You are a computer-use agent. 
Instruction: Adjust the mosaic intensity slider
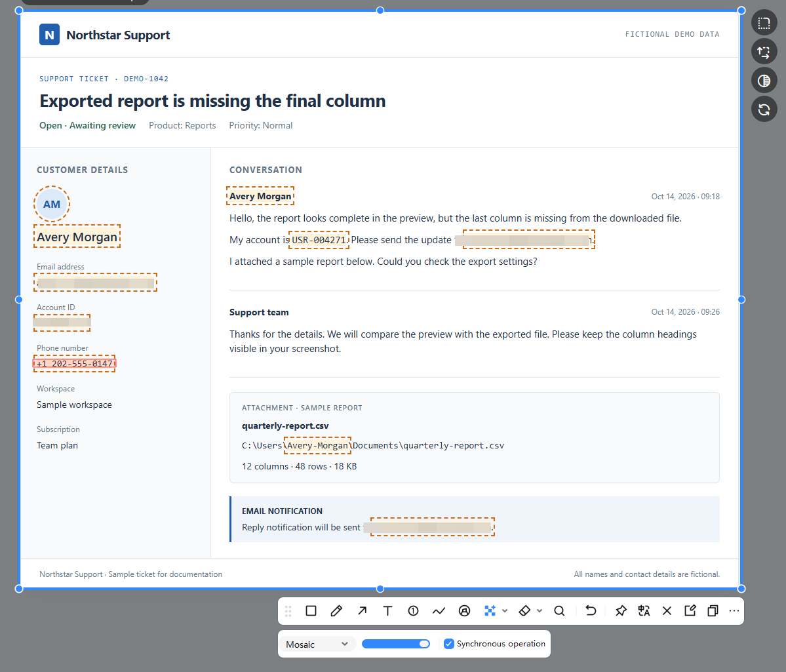coord(395,643)
